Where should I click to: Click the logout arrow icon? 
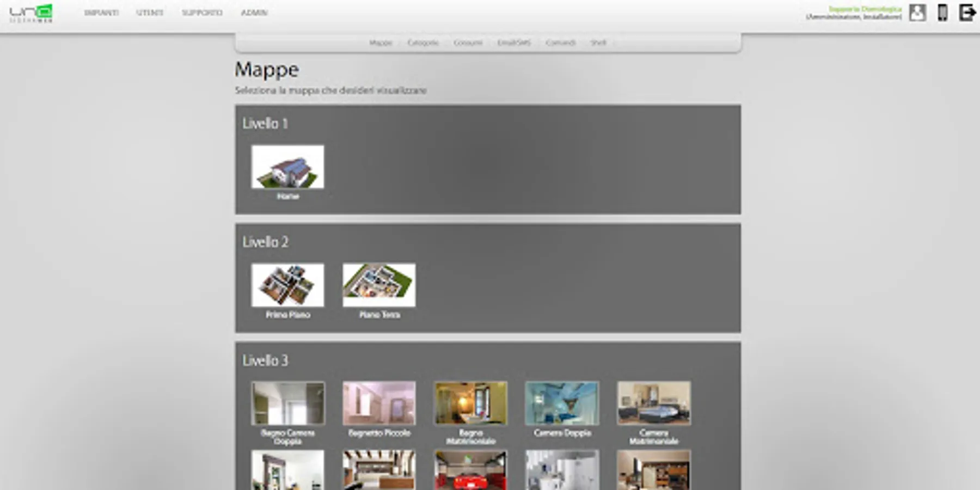(967, 13)
